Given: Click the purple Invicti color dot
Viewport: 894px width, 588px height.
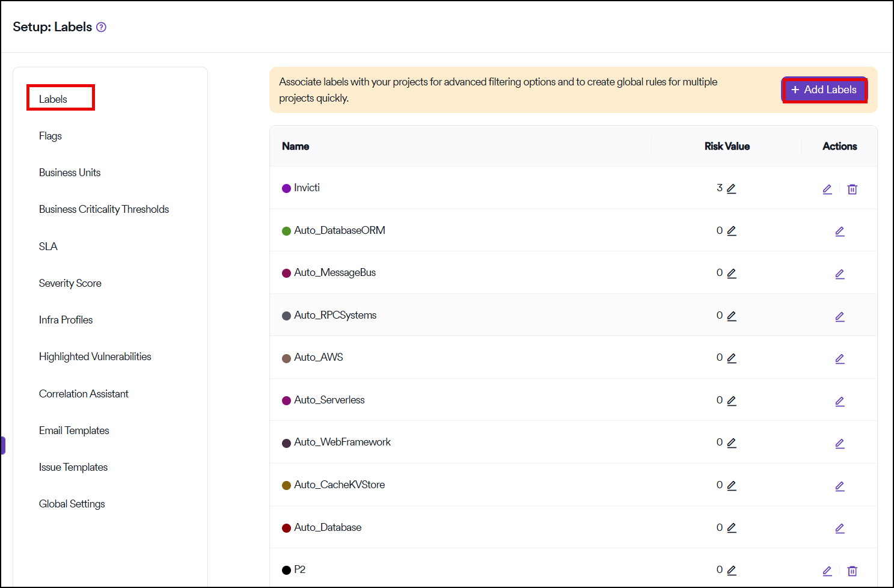Looking at the screenshot, I should click(286, 189).
